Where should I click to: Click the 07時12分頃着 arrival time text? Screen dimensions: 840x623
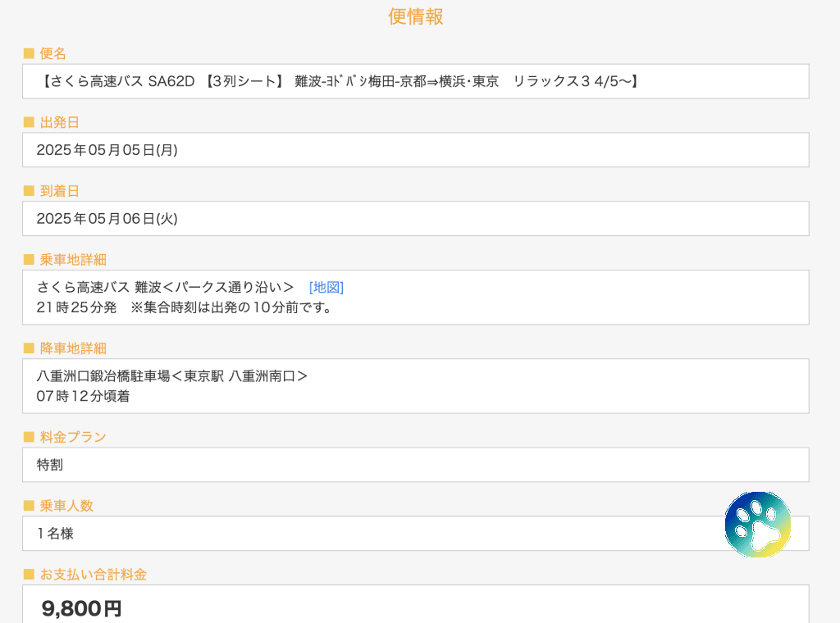(x=83, y=396)
